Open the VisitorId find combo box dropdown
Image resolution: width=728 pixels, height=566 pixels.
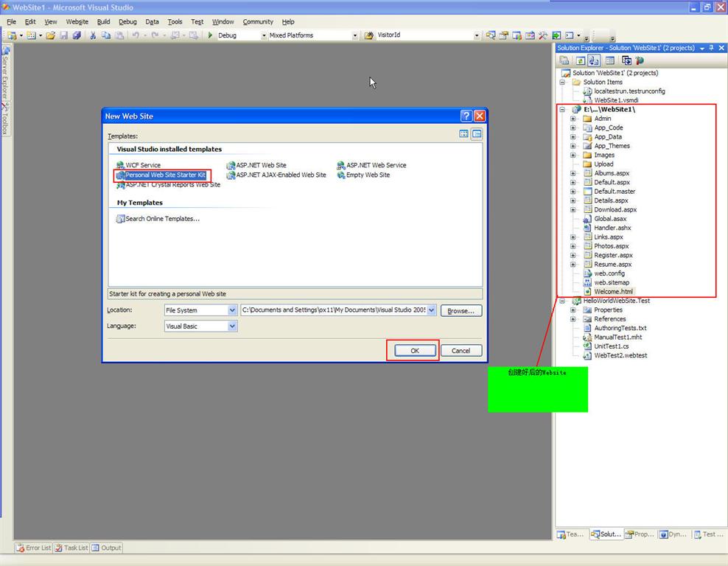click(x=476, y=35)
